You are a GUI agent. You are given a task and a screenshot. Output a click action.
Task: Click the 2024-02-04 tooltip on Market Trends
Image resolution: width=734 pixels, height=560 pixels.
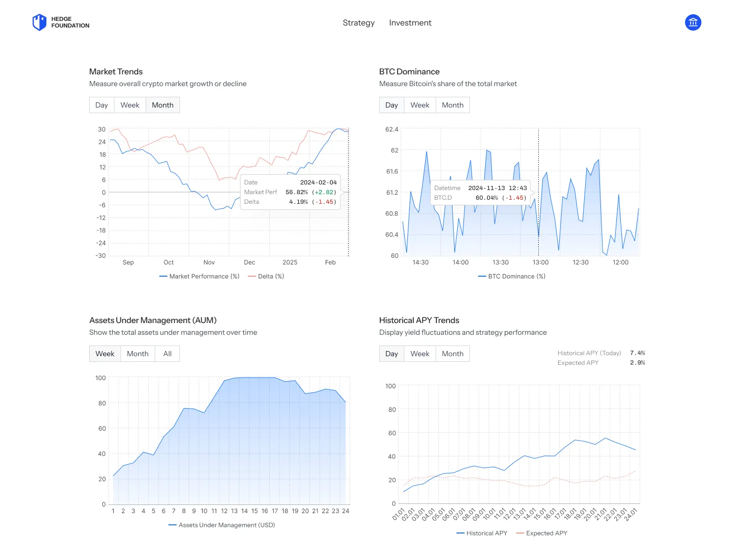tap(290, 192)
